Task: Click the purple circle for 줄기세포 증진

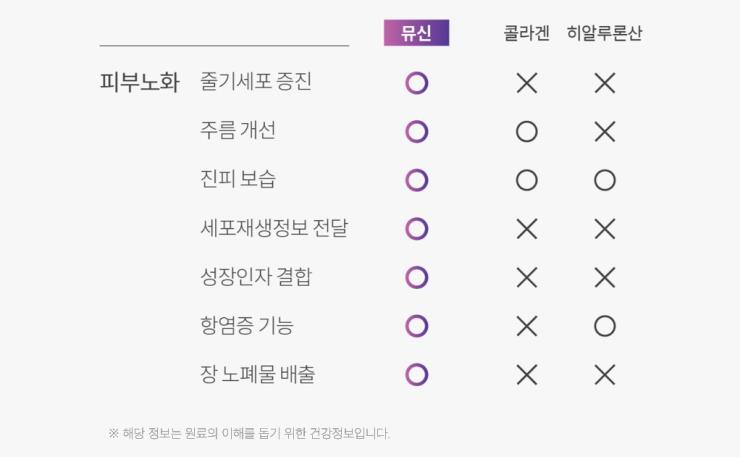Action: point(417,83)
